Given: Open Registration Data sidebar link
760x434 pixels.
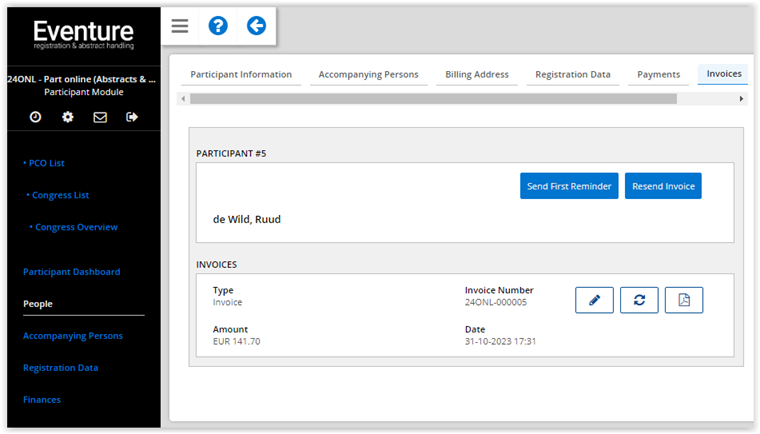Looking at the screenshot, I should coord(61,368).
